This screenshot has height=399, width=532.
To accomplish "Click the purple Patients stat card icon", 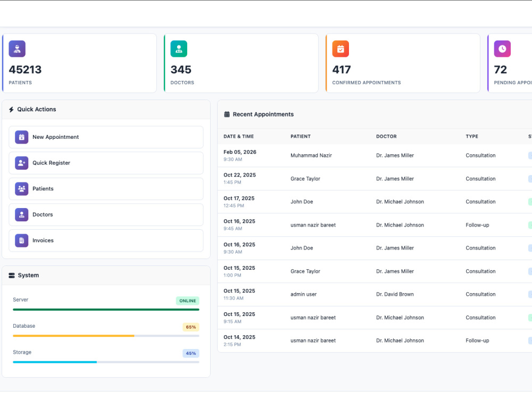I will click(x=17, y=49).
